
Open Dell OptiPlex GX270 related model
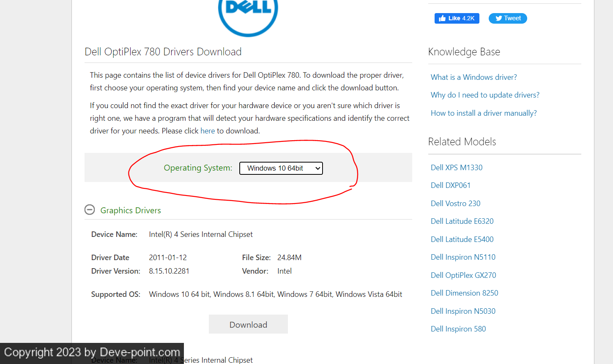(463, 275)
